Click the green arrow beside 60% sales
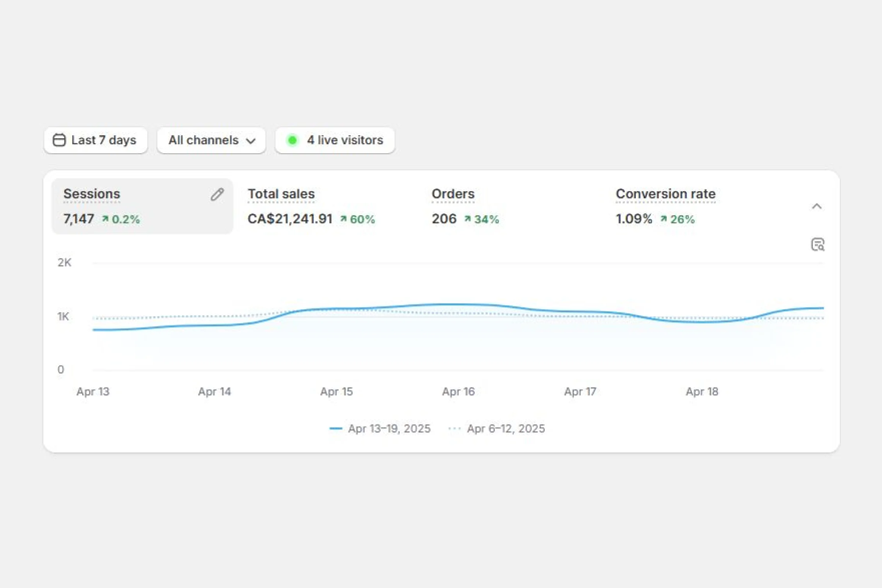 pyautogui.click(x=343, y=219)
